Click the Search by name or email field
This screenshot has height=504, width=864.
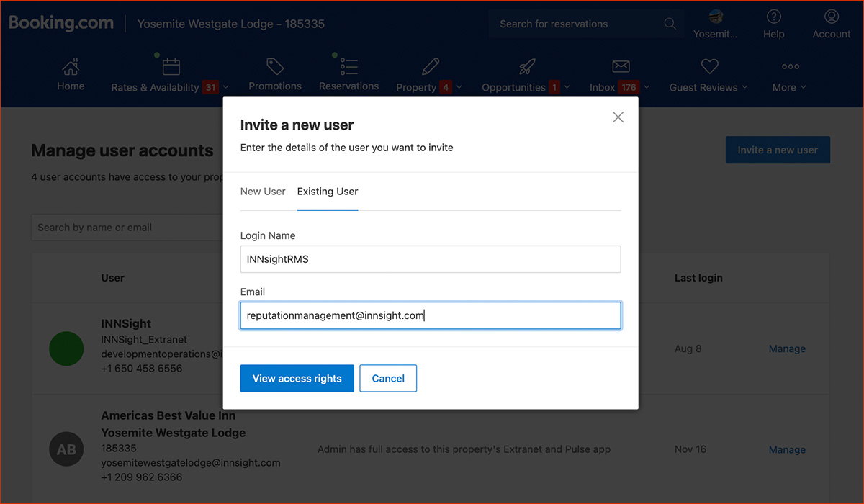pyautogui.click(x=127, y=228)
